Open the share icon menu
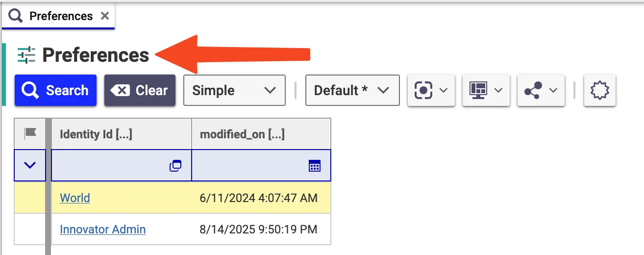644x255 pixels. (541, 90)
